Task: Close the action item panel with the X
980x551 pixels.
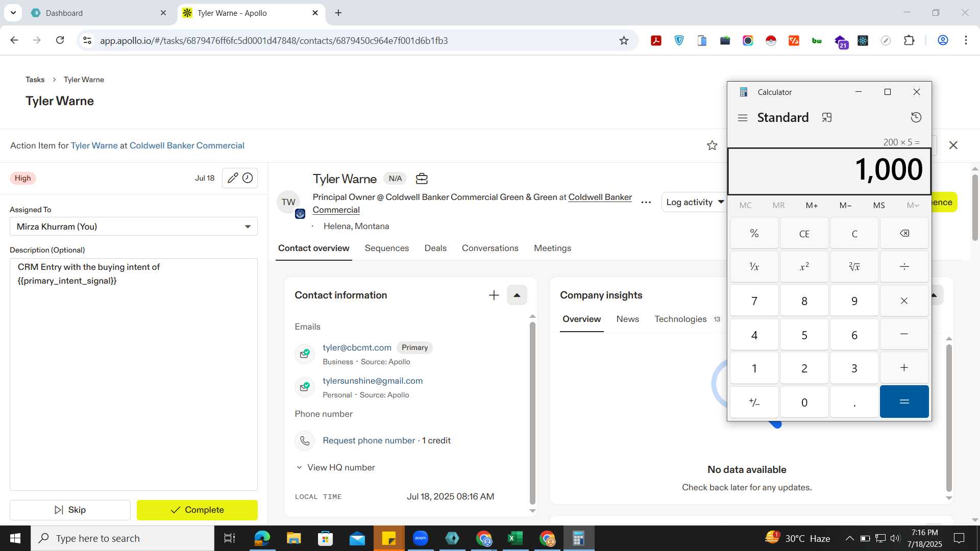Action: point(953,145)
